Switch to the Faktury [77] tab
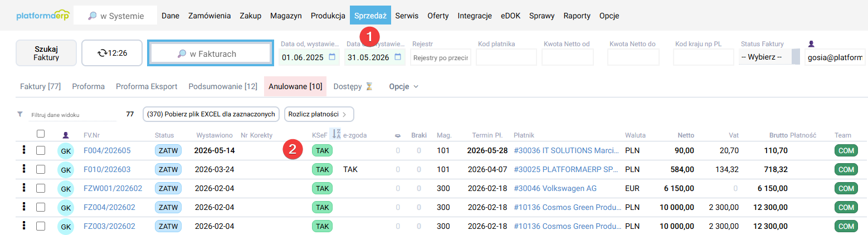Viewport: 868px width, 235px height. (40, 86)
